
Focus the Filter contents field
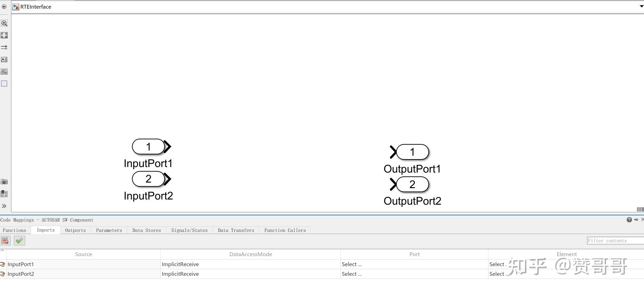tap(615, 241)
